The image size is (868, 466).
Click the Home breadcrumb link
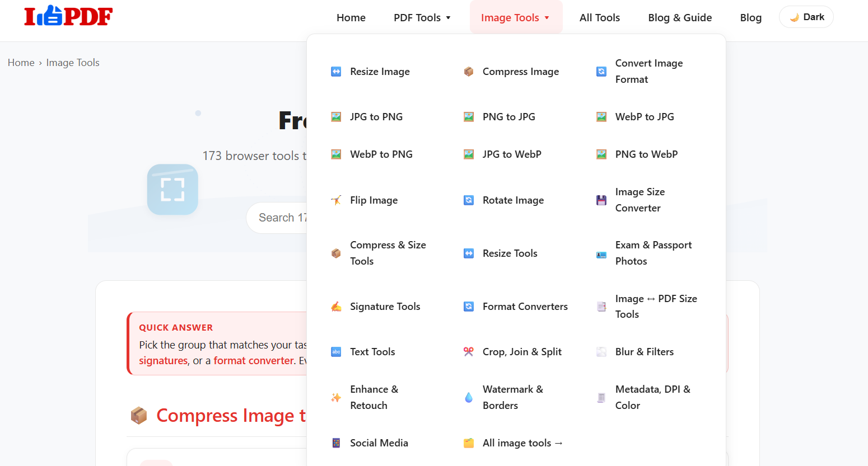coord(21,63)
